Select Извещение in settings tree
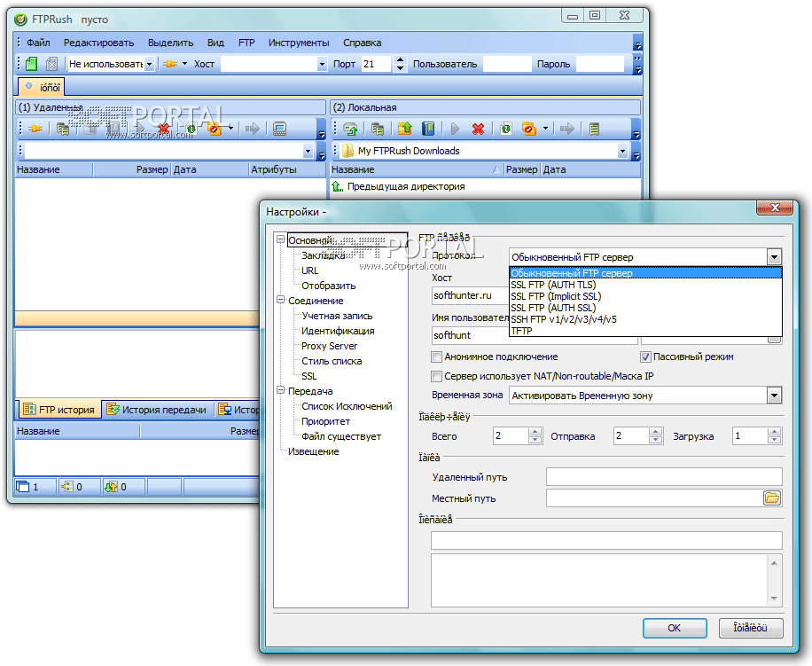Viewport: 812px width, 666px height. coord(313,451)
